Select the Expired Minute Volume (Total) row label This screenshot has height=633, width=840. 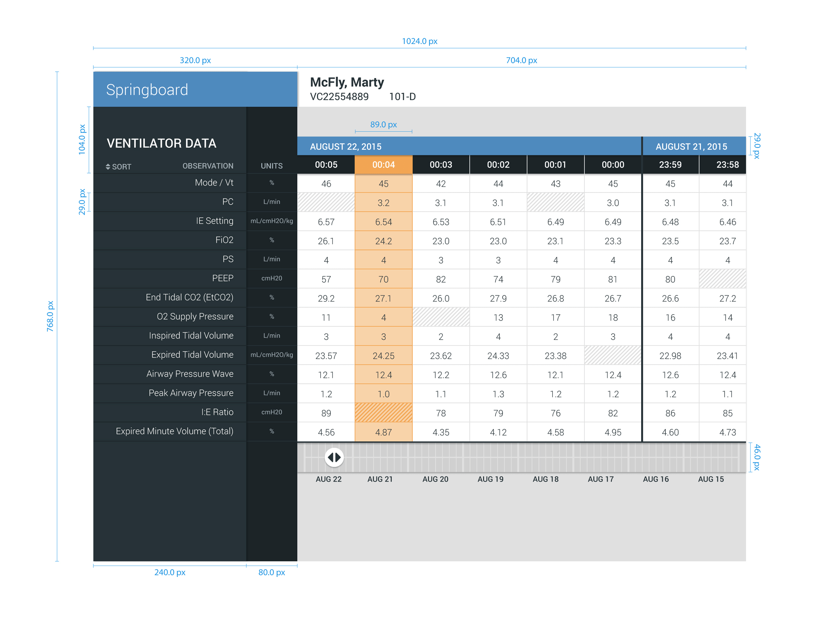(x=175, y=432)
